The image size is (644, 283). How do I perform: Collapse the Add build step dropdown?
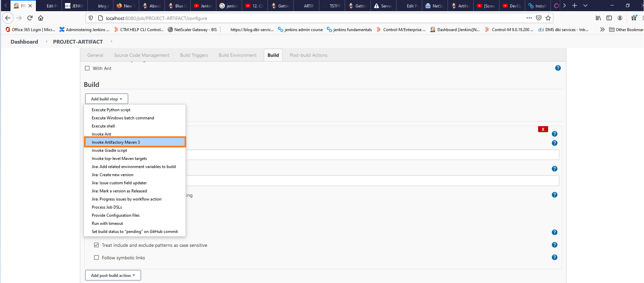pos(106,99)
